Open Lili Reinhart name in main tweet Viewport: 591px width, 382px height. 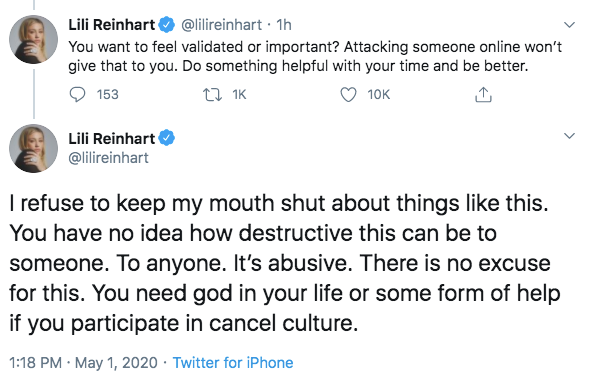click(x=112, y=138)
